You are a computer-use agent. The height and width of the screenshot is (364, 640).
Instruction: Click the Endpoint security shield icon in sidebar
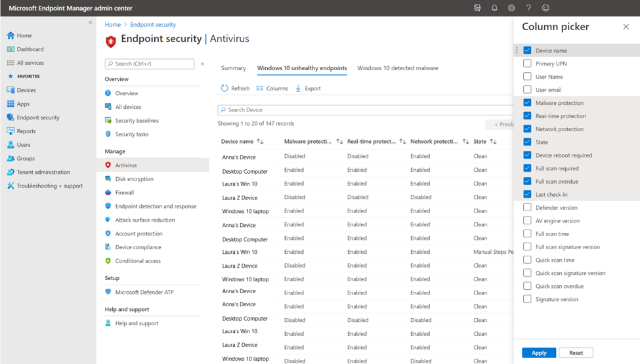[x=11, y=117]
